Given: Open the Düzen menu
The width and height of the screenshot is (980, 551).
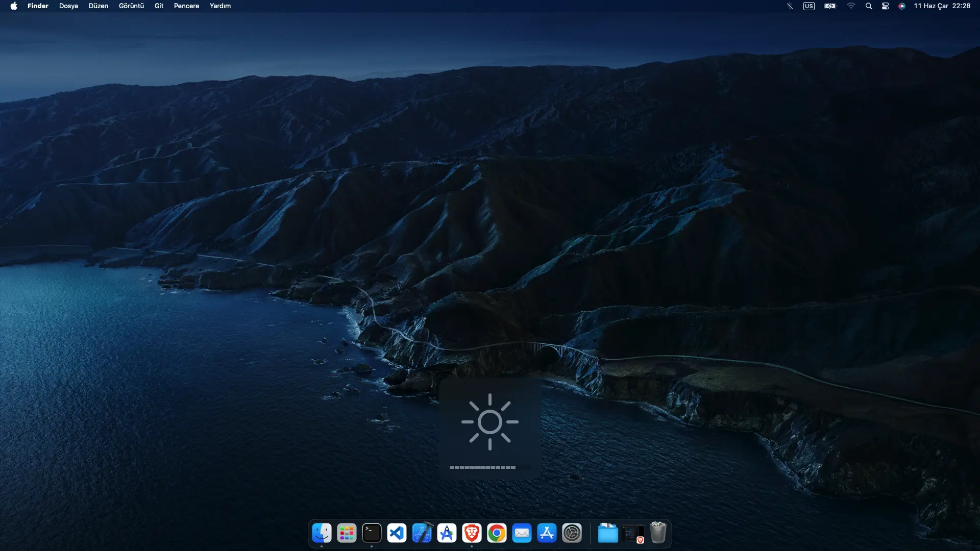Looking at the screenshot, I should [99, 6].
